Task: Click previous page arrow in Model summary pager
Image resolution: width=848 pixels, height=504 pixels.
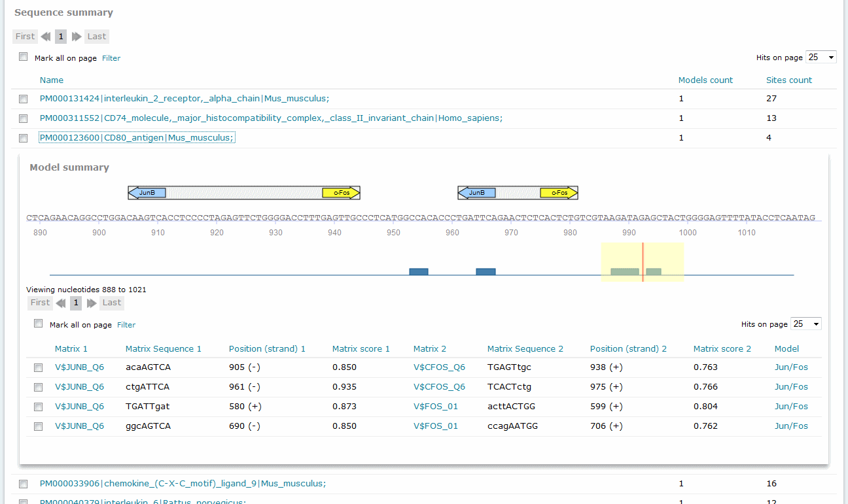Action: coord(61,303)
